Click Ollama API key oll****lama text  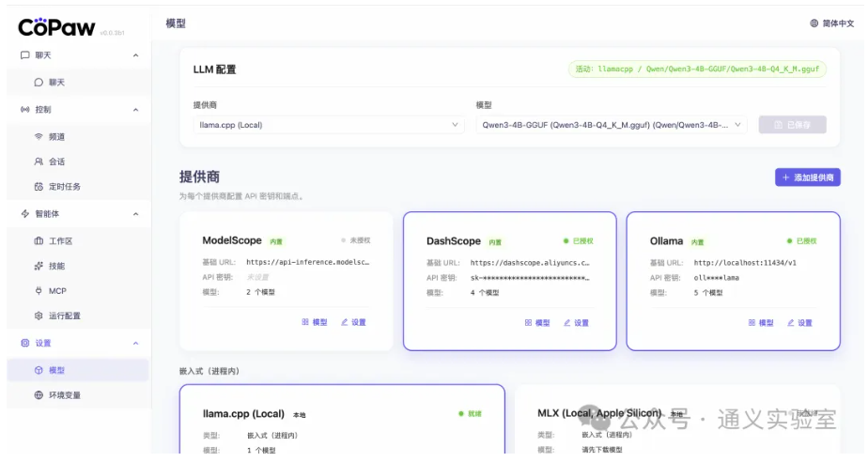pos(717,278)
